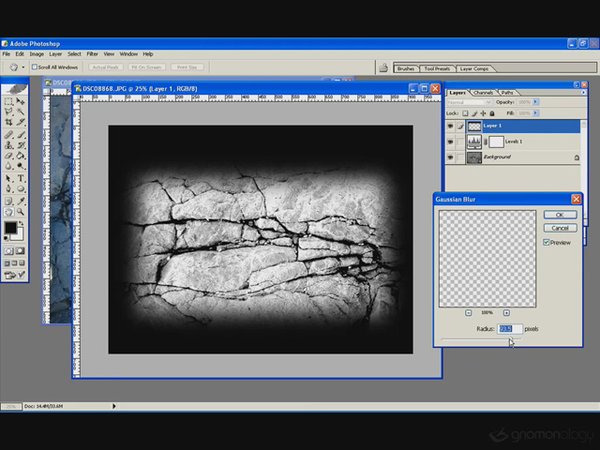Switch to Quick Mask Mode
The height and width of the screenshot is (450, 600).
[20, 251]
